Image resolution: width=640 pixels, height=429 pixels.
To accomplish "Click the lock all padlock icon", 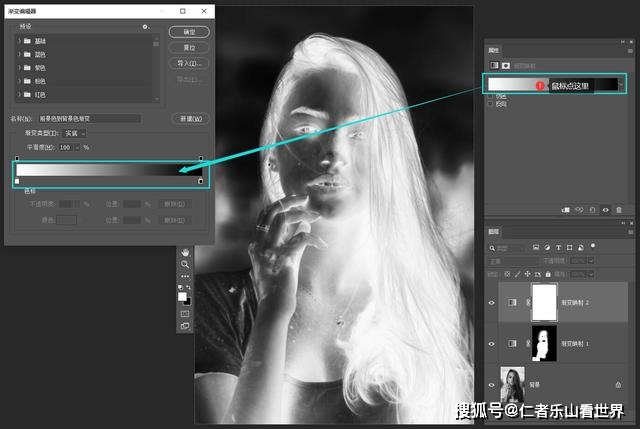I will click(x=548, y=274).
